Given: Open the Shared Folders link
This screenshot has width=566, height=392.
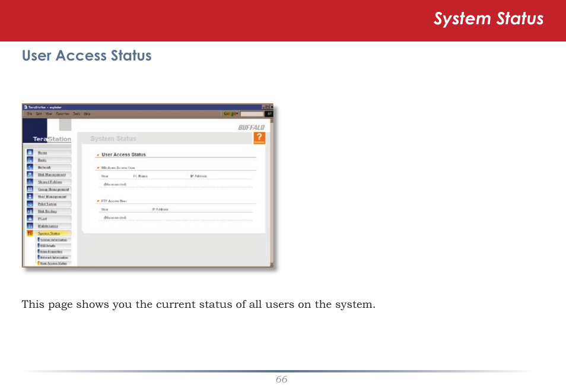Looking at the screenshot, I should (50, 182).
